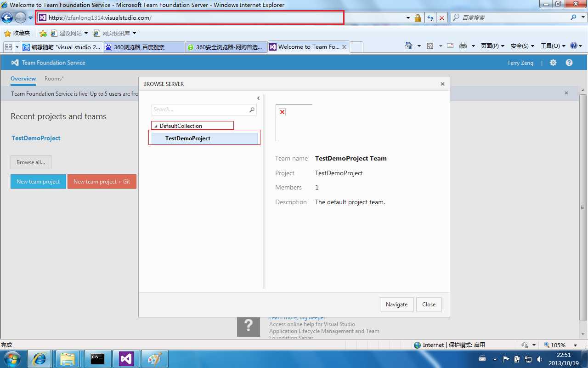
Task: Click the Home page icon in command bar
Action: [409, 46]
